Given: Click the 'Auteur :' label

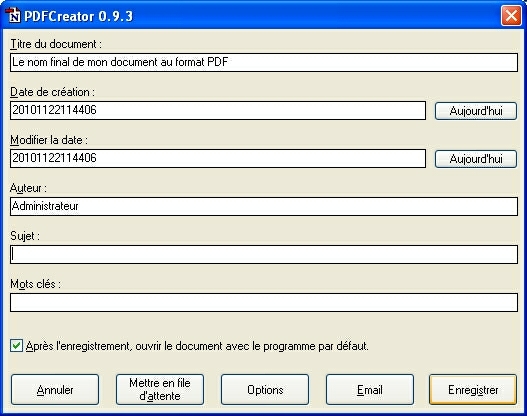Looking at the screenshot, I should pos(28,188).
